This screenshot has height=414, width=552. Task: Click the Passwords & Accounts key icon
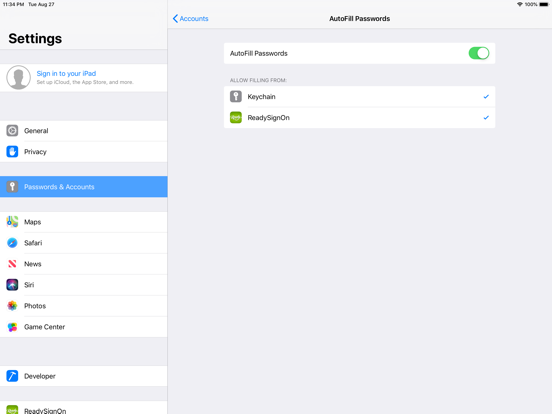coord(12,187)
